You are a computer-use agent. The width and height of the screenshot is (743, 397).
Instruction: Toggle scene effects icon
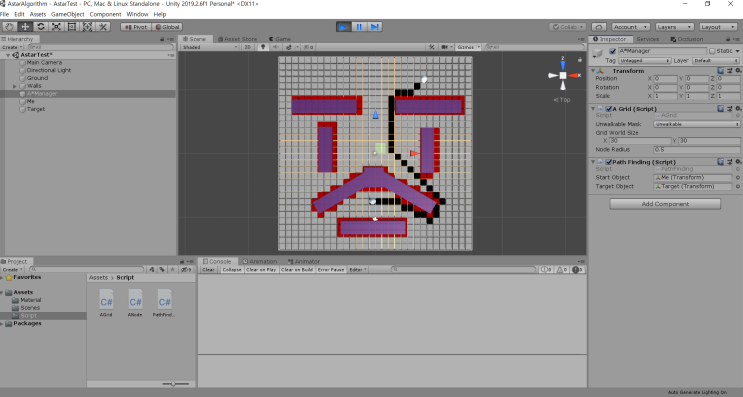coord(289,47)
